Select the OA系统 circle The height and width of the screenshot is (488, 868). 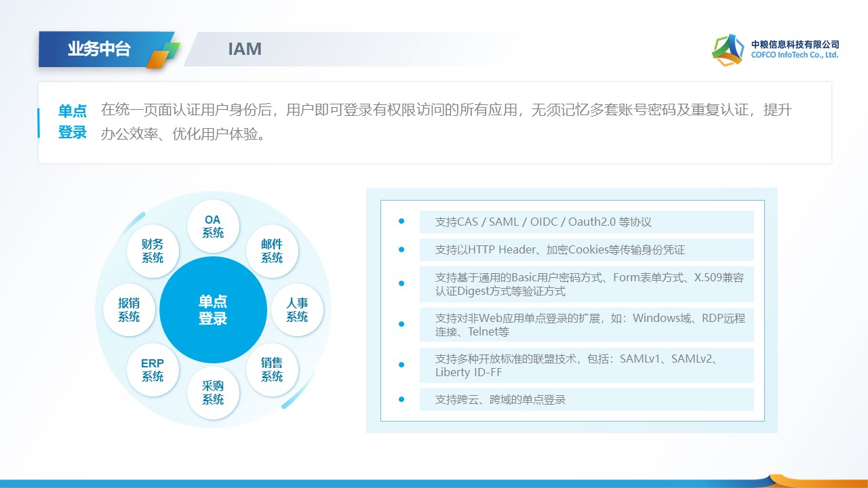coord(213,226)
